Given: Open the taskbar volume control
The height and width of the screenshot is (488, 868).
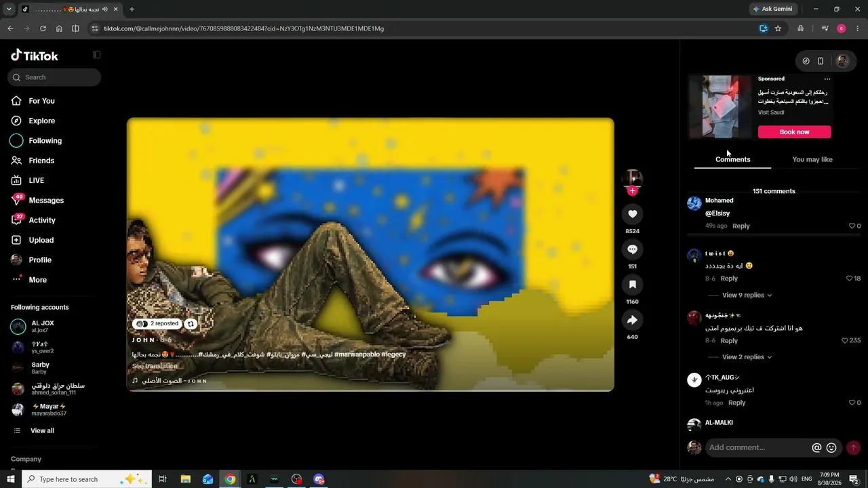Looking at the screenshot, I should pyautogui.click(x=793, y=479).
